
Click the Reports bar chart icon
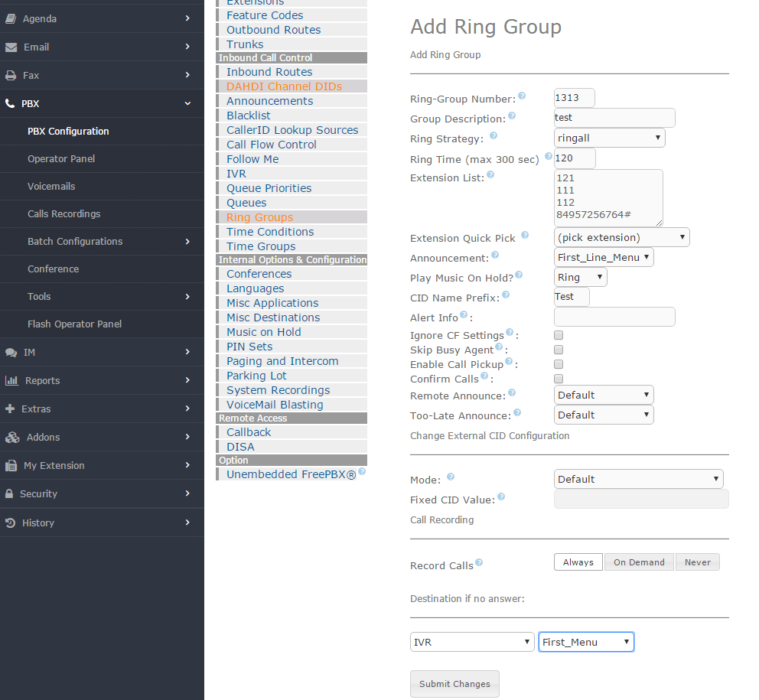11,381
